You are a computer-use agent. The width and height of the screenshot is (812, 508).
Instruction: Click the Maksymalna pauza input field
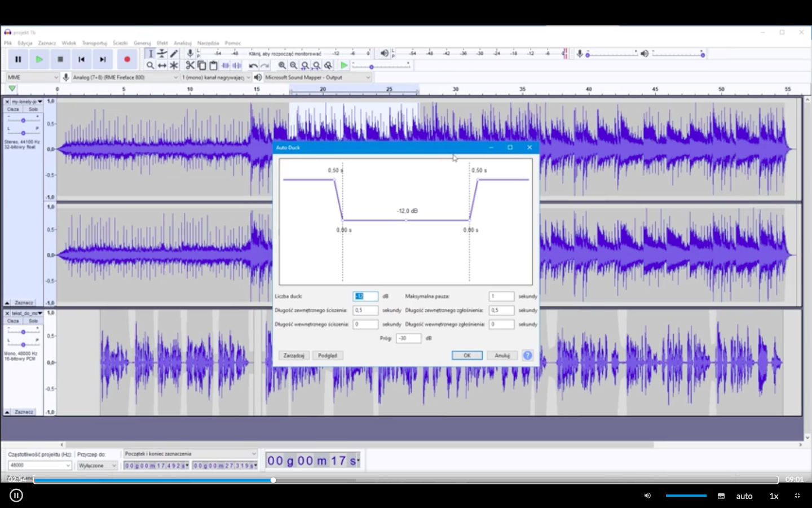tap(502, 296)
